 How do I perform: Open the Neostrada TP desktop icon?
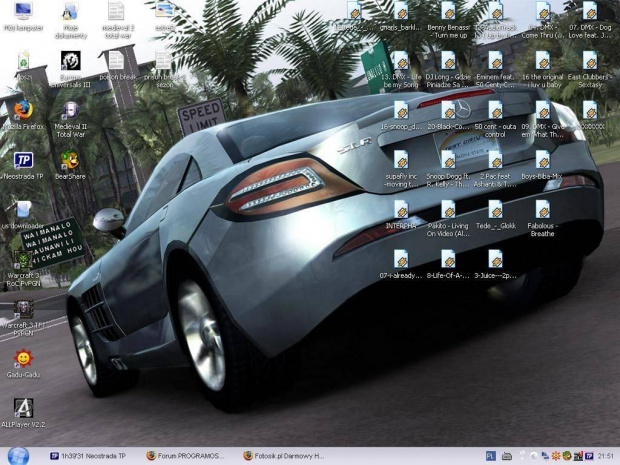tap(22, 160)
